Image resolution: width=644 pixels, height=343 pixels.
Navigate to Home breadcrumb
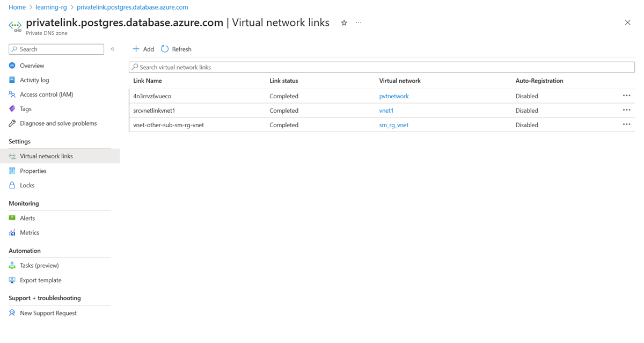(17, 7)
